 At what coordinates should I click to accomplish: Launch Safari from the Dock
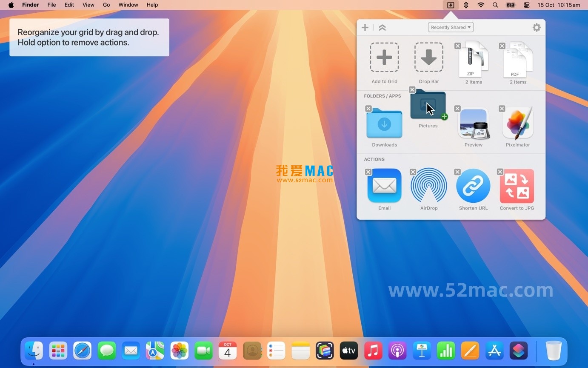82,350
